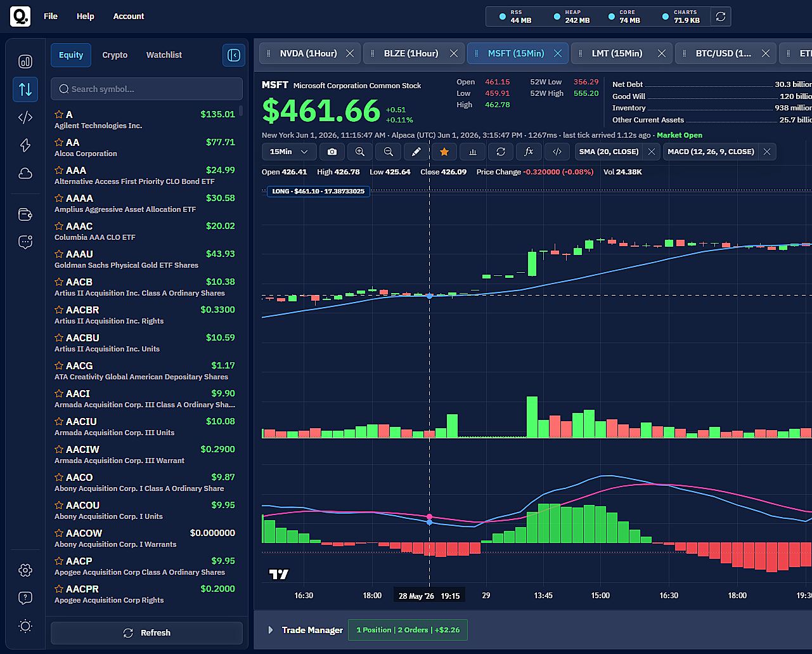Grab the MSFT (15Min) tab drag handle
Viewport: 812px width, 654px height.
point(477,53)
